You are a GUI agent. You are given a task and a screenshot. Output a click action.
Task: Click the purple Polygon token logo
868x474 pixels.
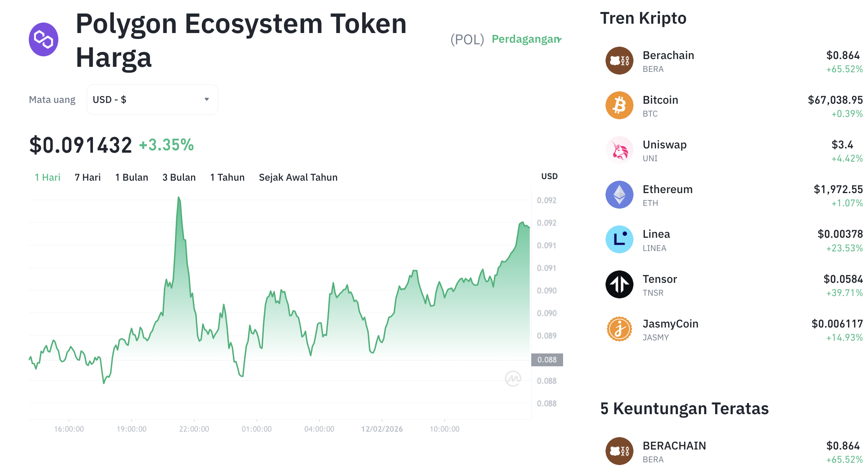pyautogui.click(x=44, y=40)
